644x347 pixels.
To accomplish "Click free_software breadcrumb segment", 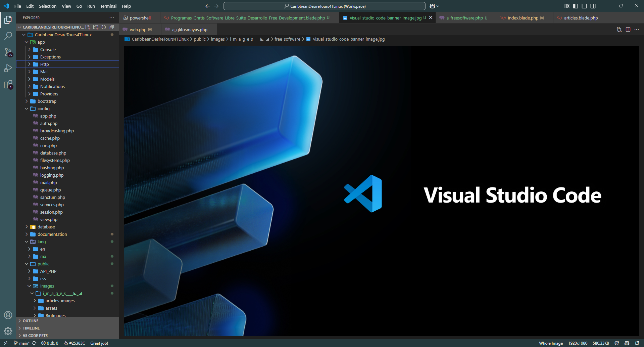I will pyautogui.click(x=287, y=39).
